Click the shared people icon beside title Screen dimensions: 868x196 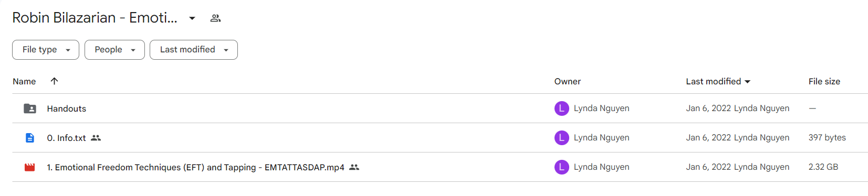click(x=215, y=18)
